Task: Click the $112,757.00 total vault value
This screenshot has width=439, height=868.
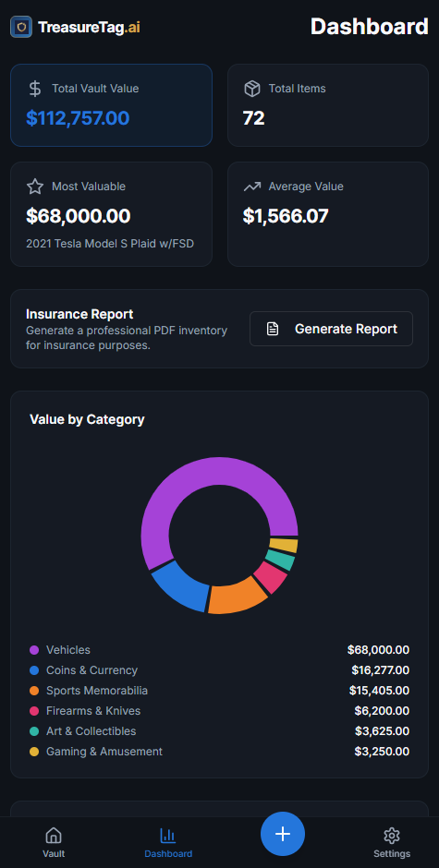Action: [78, 118]
